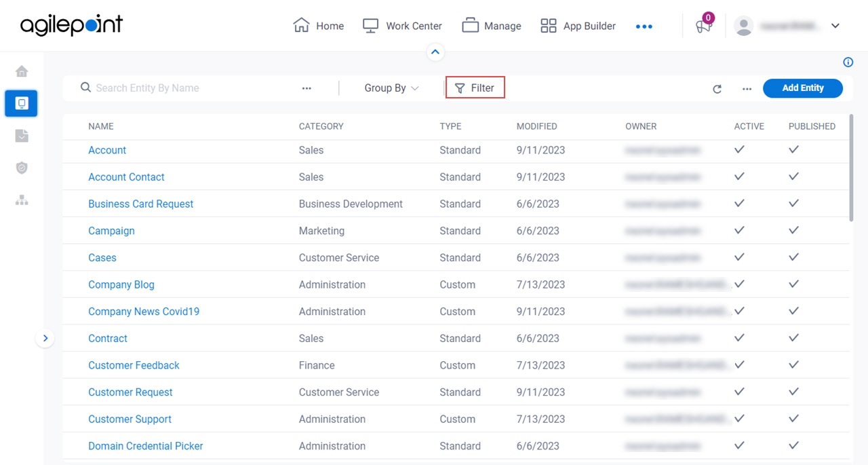Viewport: 868px width, 465px height.
Task: Open the Account entity link
Action: 107,150
